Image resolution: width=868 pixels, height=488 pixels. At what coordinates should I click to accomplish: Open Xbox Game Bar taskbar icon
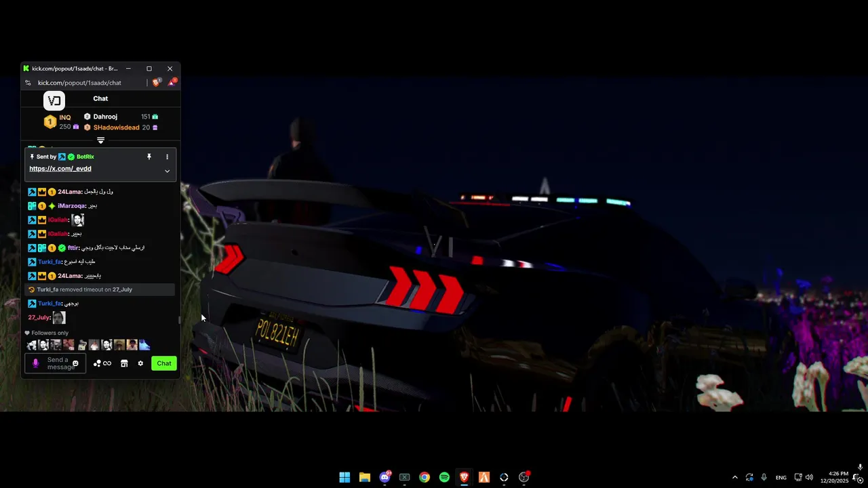tap(404, 477)
